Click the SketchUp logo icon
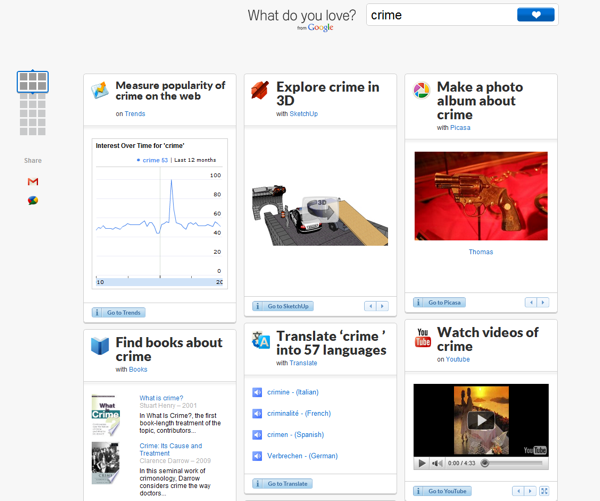Image resolution: width=600 pixels, height=501 pixels. click(260, 91)
